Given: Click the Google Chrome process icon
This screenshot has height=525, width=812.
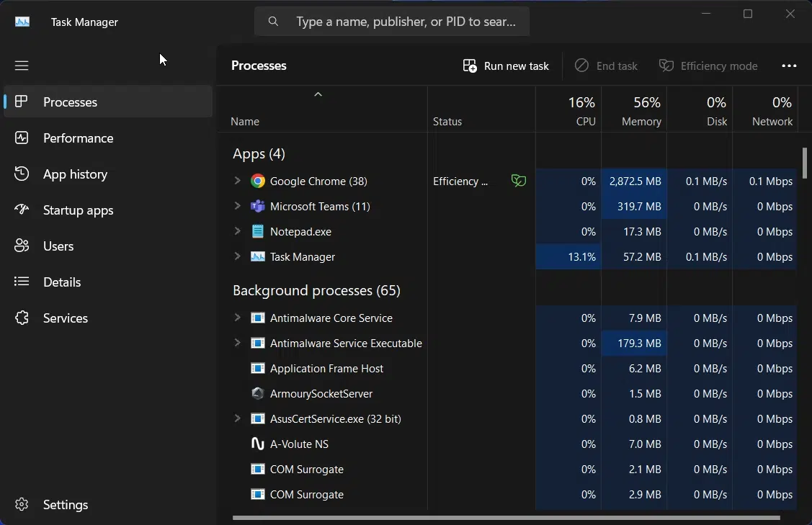Looking at the screenshot, I should point(257,181).
